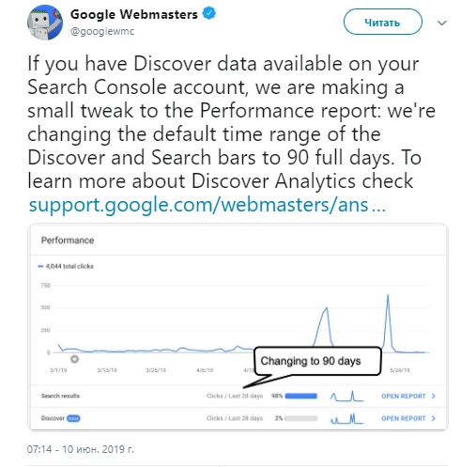Viewport: 476px width, 467px height.
Task: Click the Discover 'new' badge
Action: coord(73,418)
